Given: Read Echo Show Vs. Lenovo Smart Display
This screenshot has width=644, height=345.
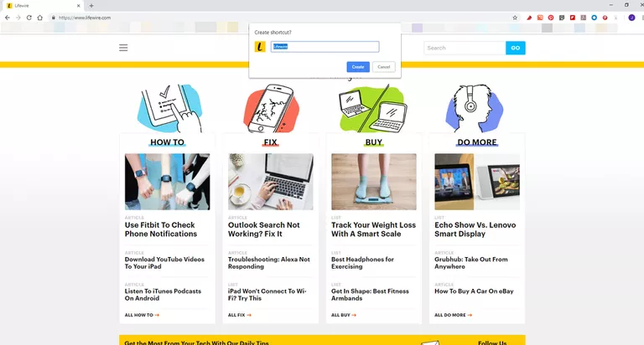Looking at the screenshot, I should (475, 229).
